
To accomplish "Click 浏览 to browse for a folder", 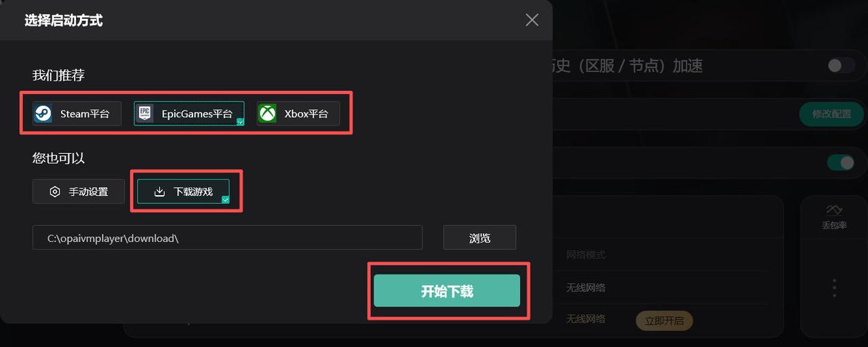I will [479, 238].
